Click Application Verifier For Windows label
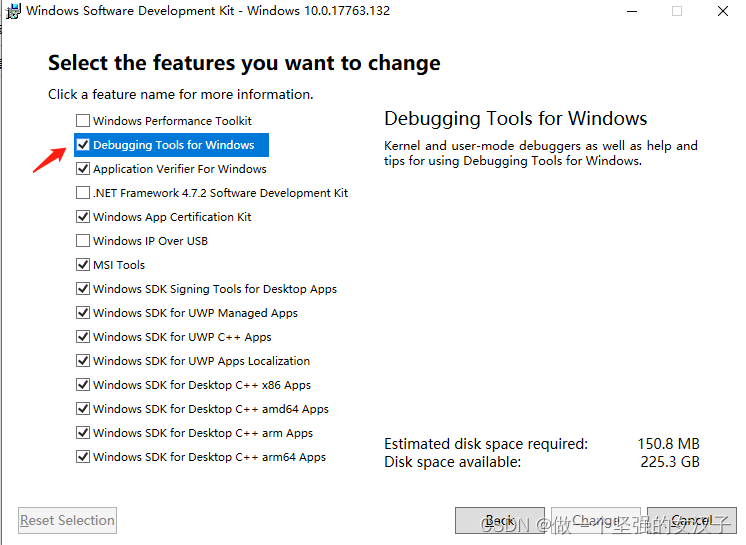This screenshot has width=746, height=545. tap(180, 169)
